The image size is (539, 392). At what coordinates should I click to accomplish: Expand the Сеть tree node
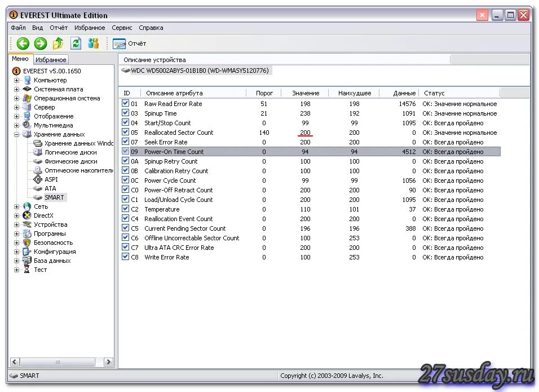pyautogui.click(x=16, y=206)
